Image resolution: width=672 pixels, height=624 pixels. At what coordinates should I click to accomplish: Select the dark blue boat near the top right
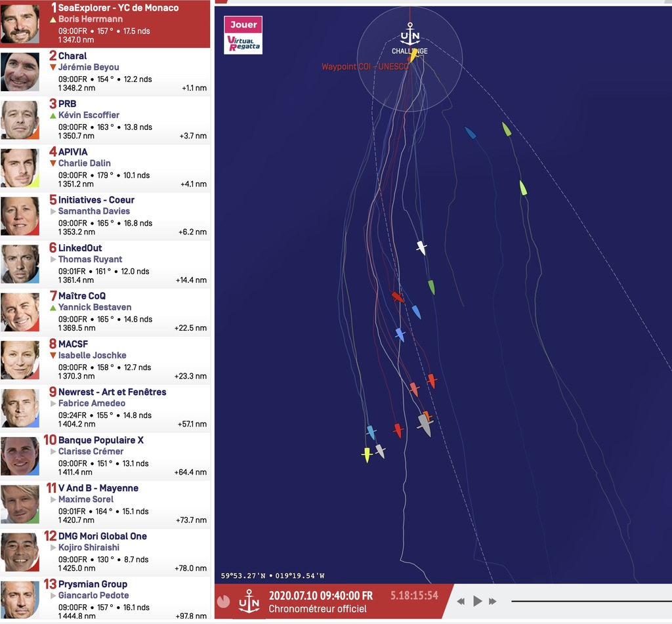(470, 133)
